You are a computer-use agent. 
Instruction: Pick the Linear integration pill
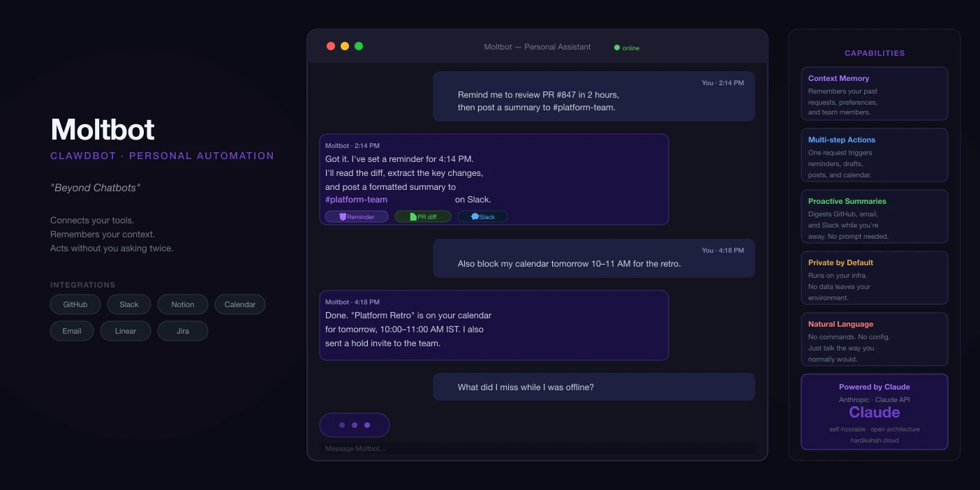coord(126,331)
